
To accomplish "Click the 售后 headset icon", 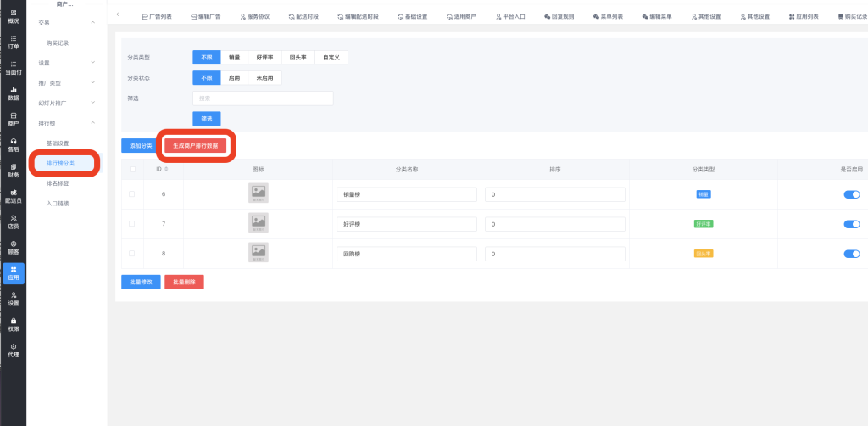I will pos(13,144).
